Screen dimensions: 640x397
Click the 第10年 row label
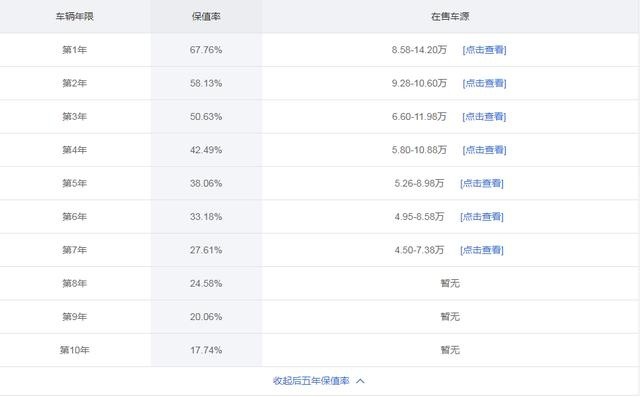(75, 350)
